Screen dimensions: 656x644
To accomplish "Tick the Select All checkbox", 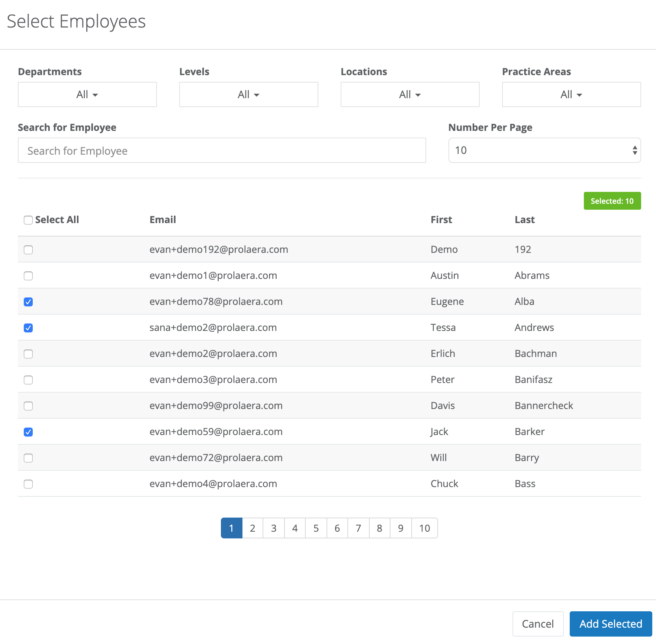I will click(28, 220).
